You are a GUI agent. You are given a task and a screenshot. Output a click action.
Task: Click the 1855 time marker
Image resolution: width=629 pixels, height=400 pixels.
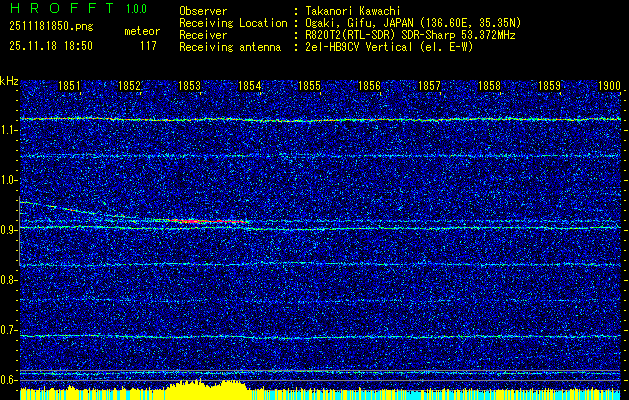pyautogui.click(x=309, y=87)
